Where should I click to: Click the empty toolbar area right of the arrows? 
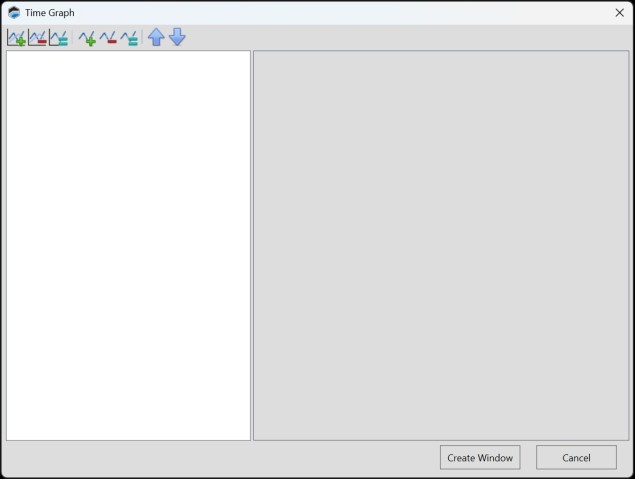pos(400,38)
